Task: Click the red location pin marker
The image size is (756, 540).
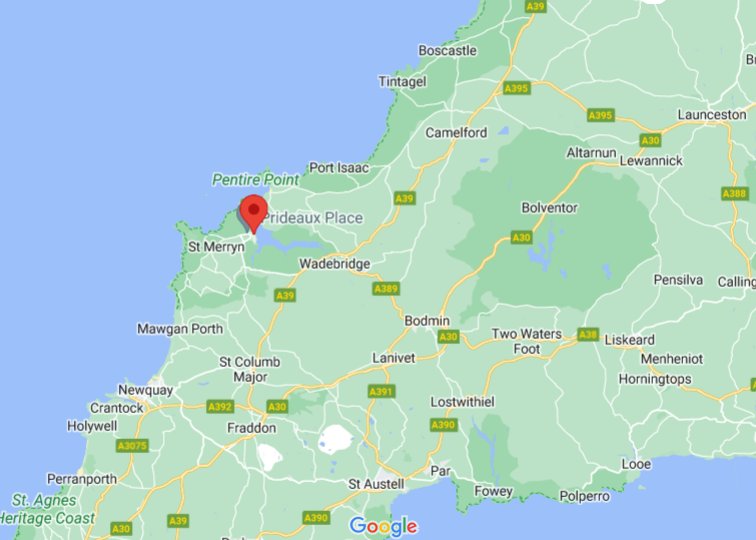Action: click(254, 214)
